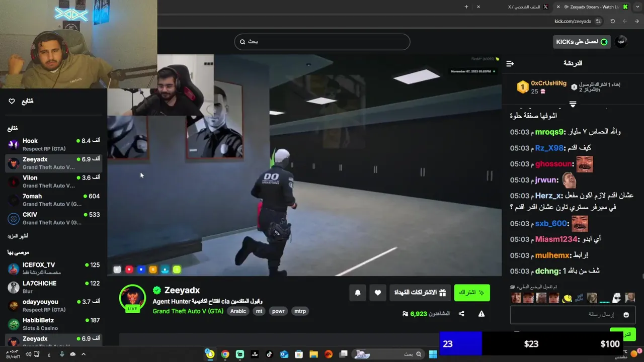Insert the yellow bee emote
644x362 pixels.
coord(567,298)
